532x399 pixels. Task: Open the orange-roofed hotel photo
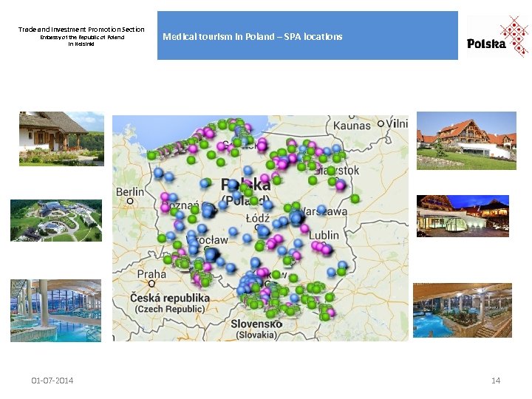(x=466, y=140)
